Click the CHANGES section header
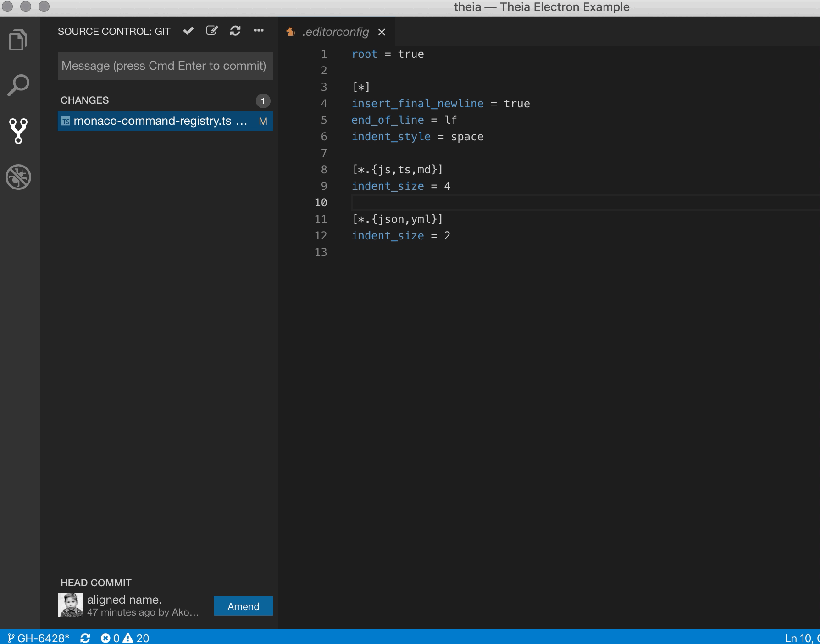Screen dimensions: 820x644 (x=85, y=100)
